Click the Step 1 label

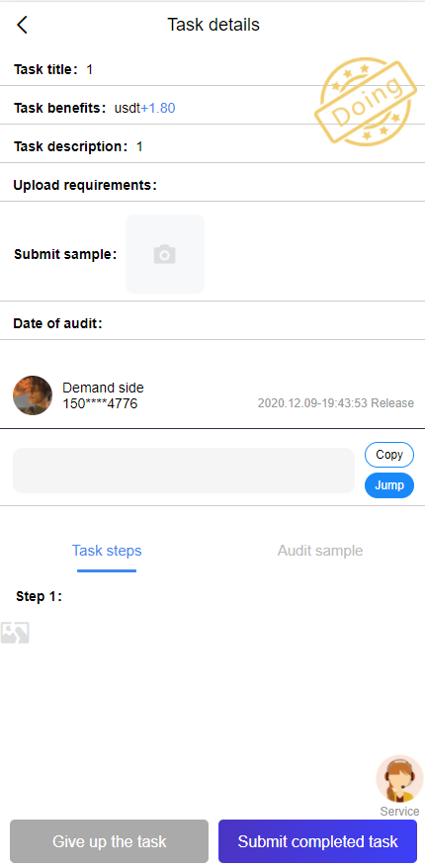[39, 596]
